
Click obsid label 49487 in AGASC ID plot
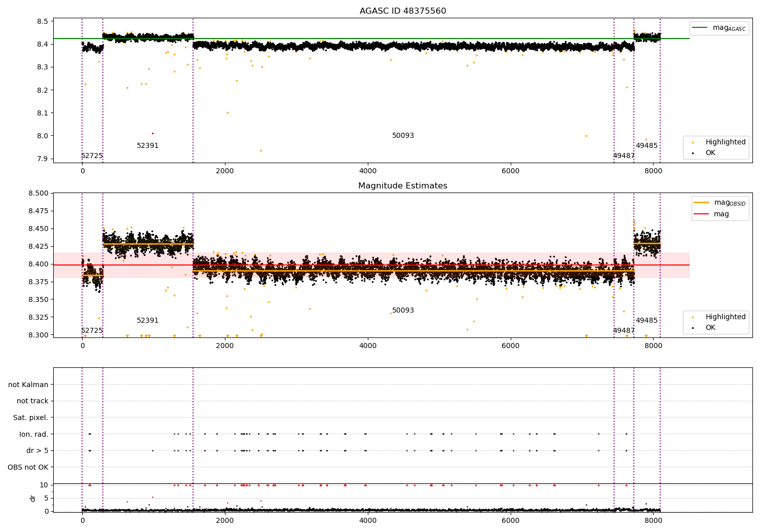[x=624, y=156]
